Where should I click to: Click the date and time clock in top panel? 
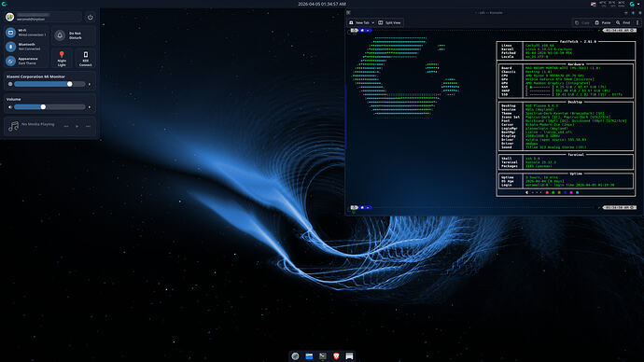[x=322, y=4]
